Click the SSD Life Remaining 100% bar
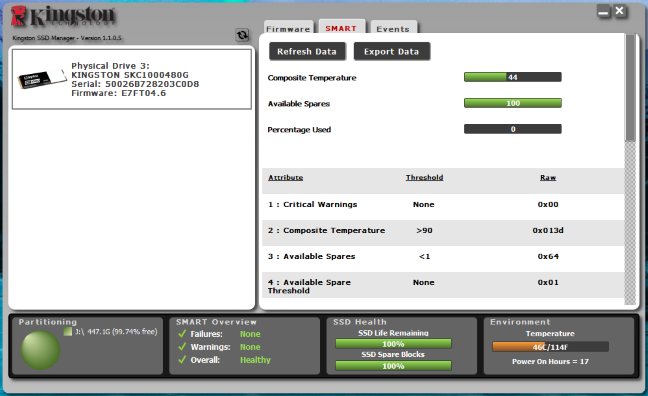Viewport: 648px width, 396px height. tap(393, 344)
